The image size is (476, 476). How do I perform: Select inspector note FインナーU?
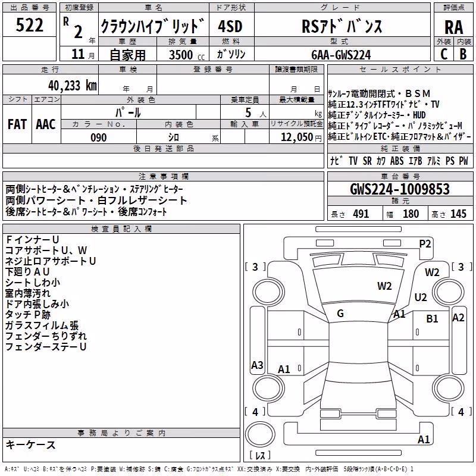[32, 240]
